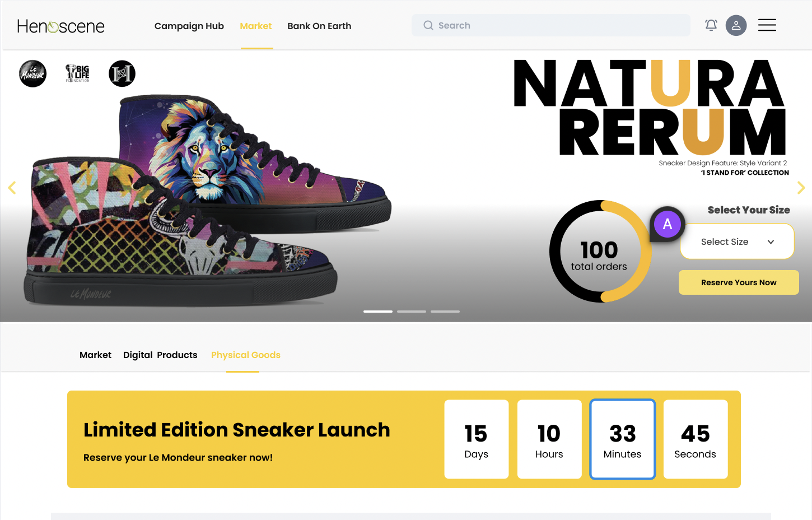Advance carousel with right arrow

[801, 188]
